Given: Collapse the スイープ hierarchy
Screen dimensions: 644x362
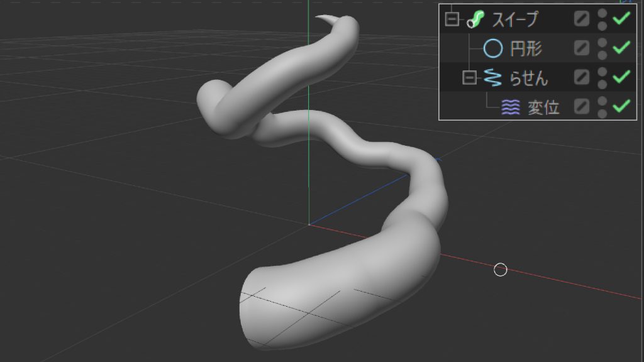Looking at the screenshot, I should (451, 19).
